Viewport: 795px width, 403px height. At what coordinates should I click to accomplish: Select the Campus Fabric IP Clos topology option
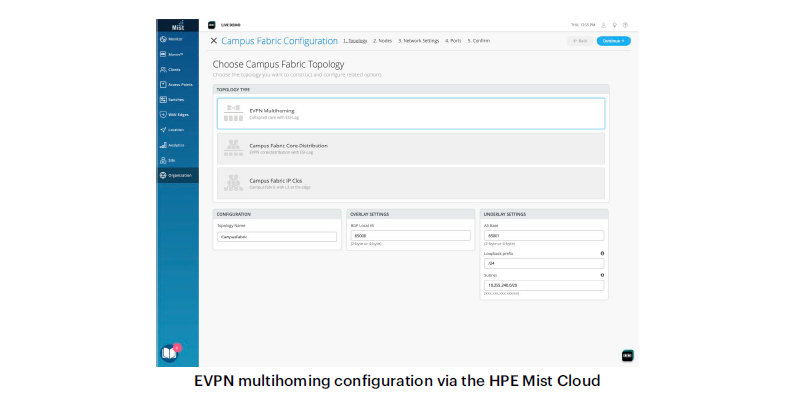point(411,184)
